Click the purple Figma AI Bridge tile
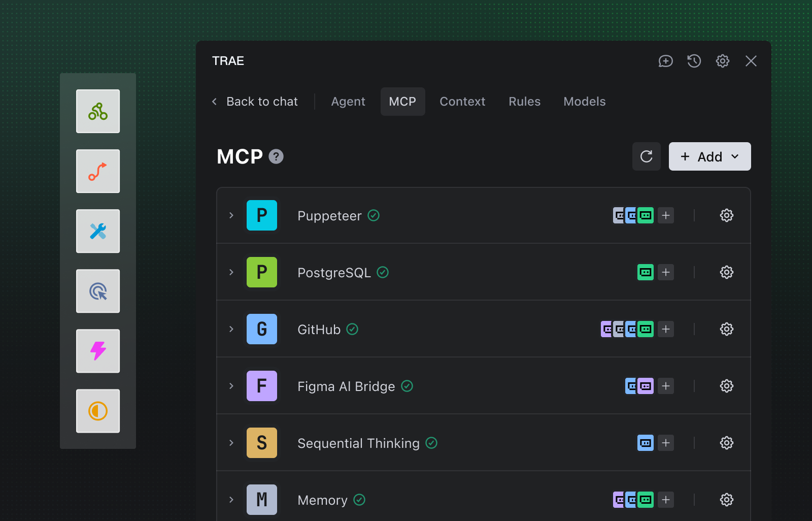 (262, 386)
